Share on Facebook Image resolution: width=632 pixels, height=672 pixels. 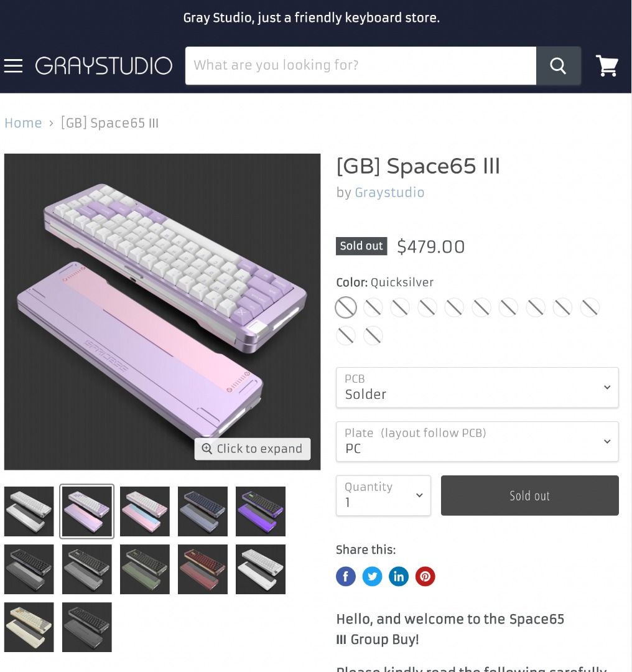point(346,576)
